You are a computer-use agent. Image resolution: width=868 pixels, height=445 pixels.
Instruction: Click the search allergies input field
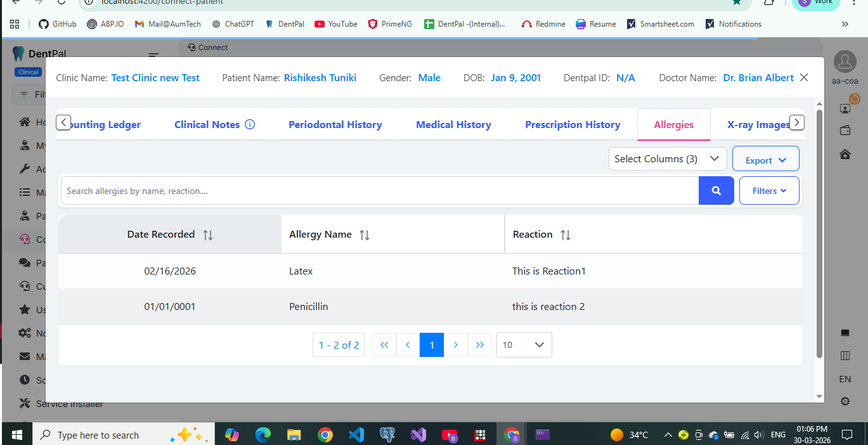(x=379, y=191)
